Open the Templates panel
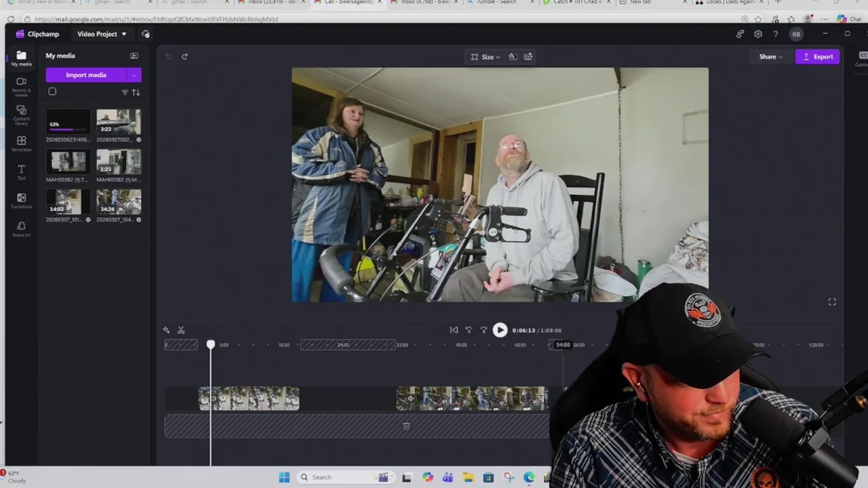The height and width of the screenshot is (488, 868). (21, 143)
